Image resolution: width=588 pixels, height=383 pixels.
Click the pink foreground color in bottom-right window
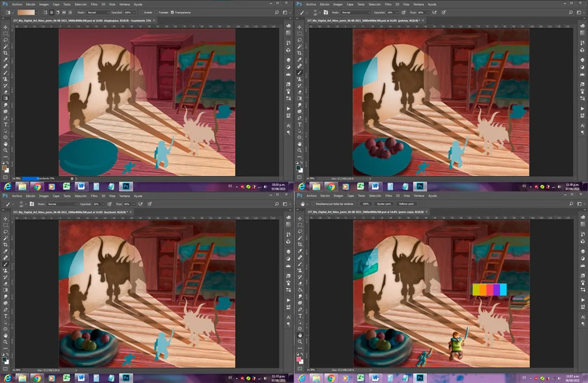point(299,359)
